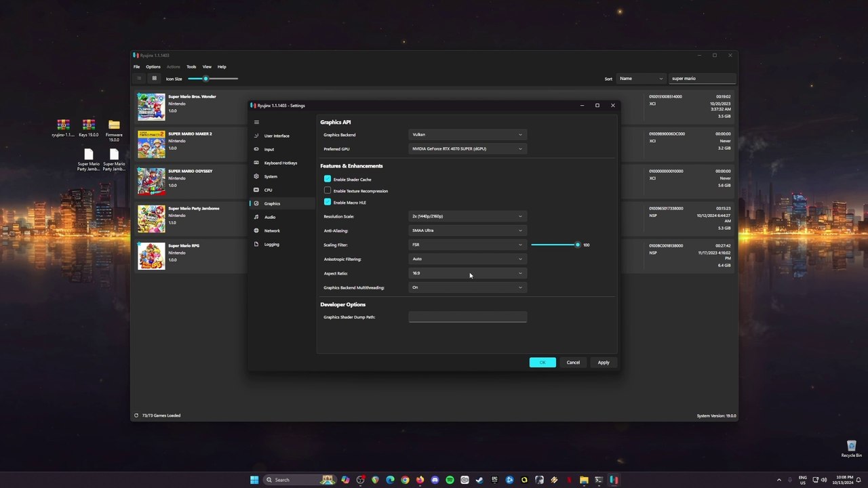Switch to Keyboard Hotkeys settings

coord(281,163)
